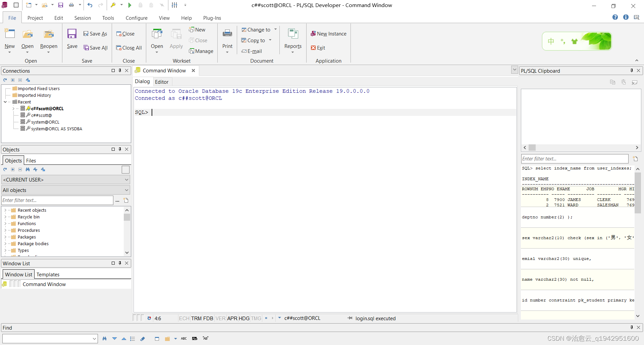Image resolution: width=644 pixels, height=345 pixels.
Task: Open the Configure menu
Action: point(137,18)
